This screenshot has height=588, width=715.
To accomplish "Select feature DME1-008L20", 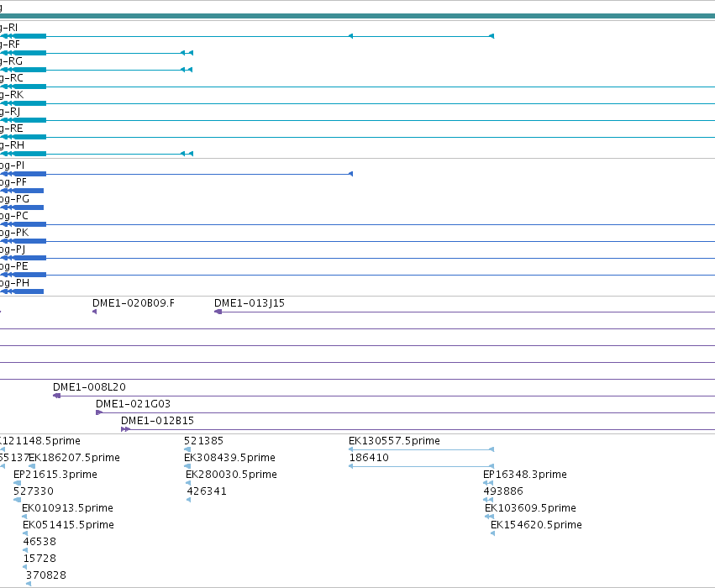I will pyautogui.click(x=89, y=387).
